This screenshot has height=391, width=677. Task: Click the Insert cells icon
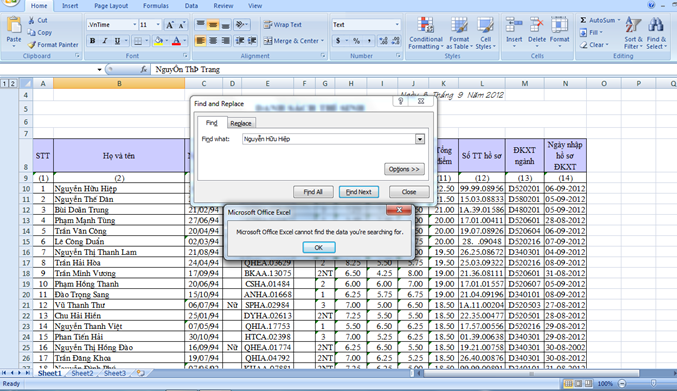coord(514,25)
